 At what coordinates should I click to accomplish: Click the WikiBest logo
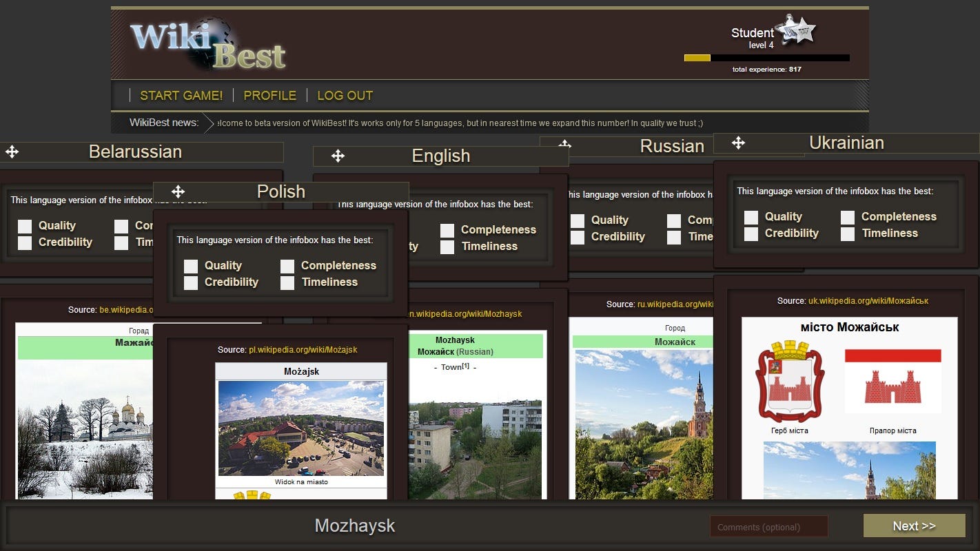[208, 45]
